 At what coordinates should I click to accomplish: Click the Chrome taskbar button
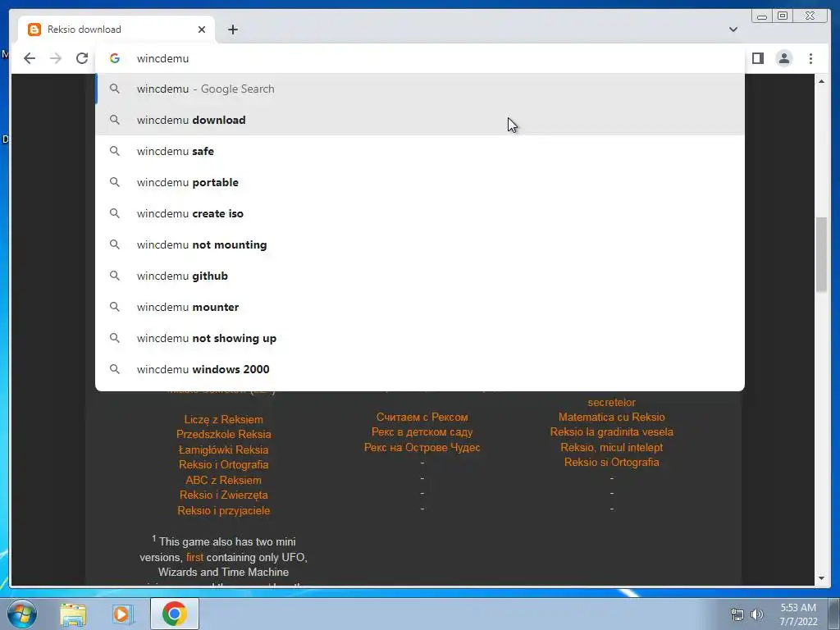tap(175, 614)
